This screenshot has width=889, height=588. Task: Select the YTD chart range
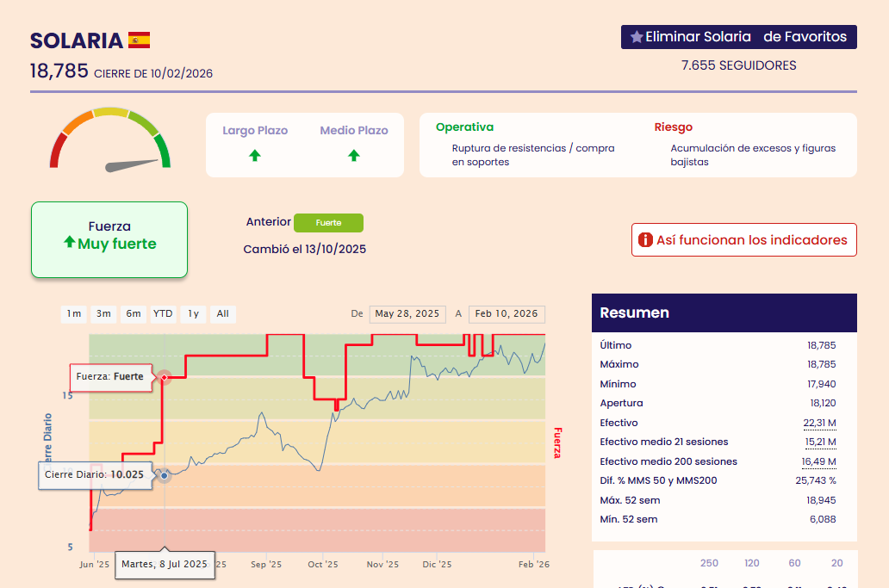[164, 314]
